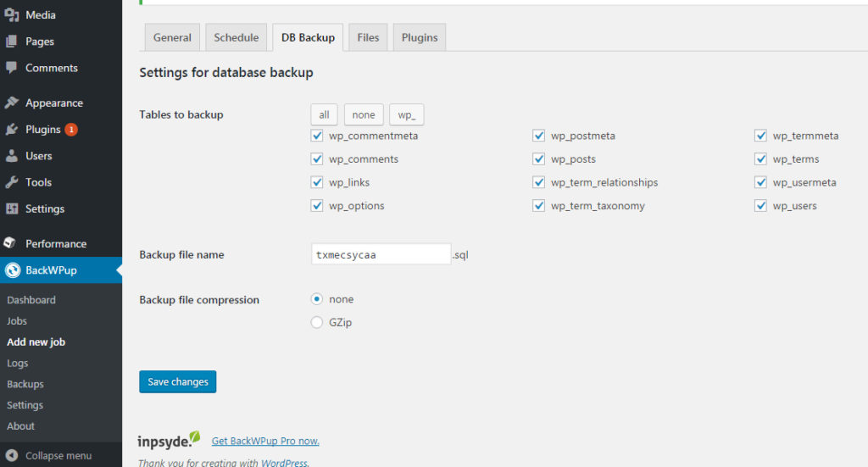Click the inpsyde logo
Viewport: 868px width, 467px height.
tap(169, 441)
